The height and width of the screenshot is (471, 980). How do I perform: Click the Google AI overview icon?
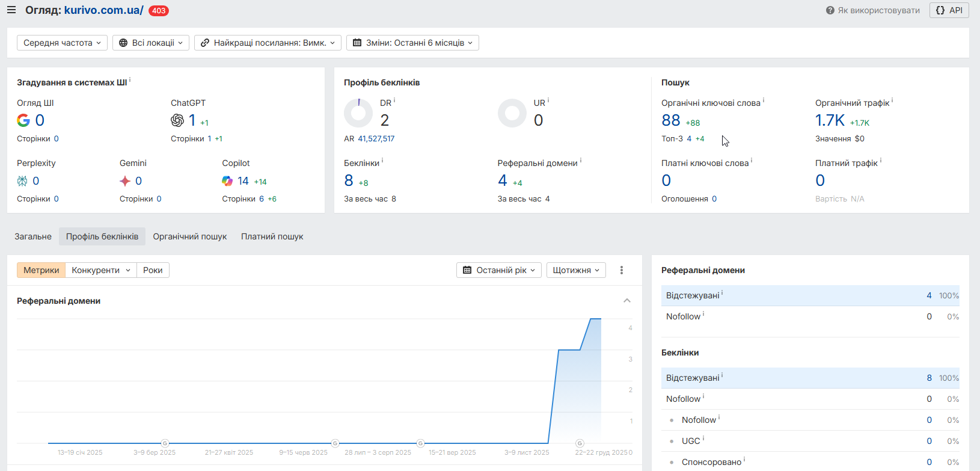click(23, 120)
